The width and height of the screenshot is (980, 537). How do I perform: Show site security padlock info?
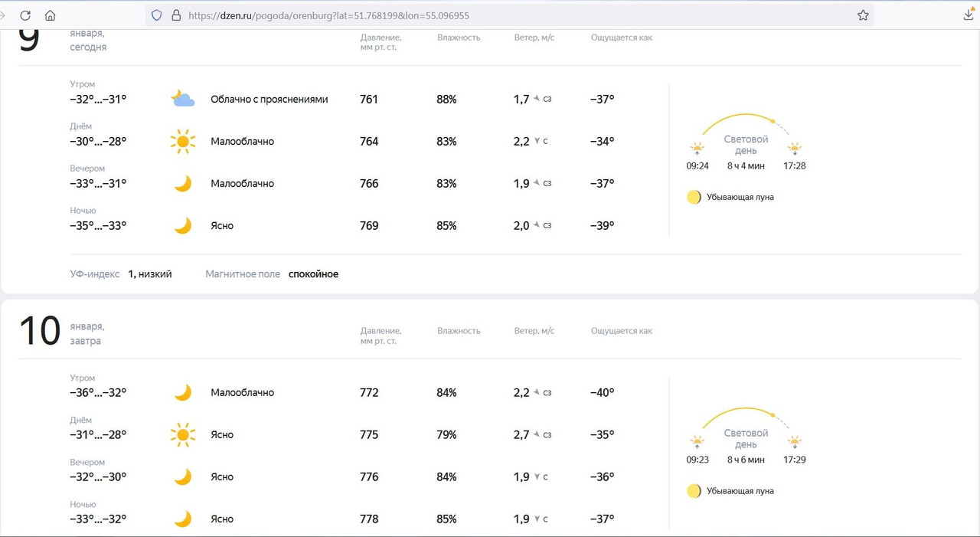tap(176, 15)
